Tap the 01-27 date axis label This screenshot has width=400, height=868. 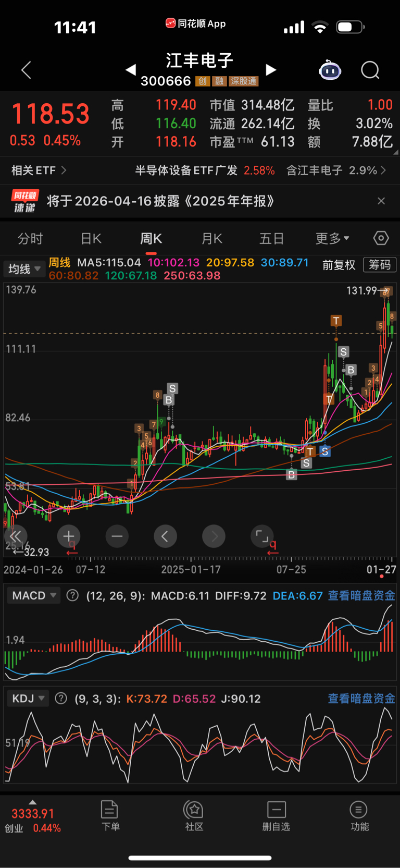point(381,569)
